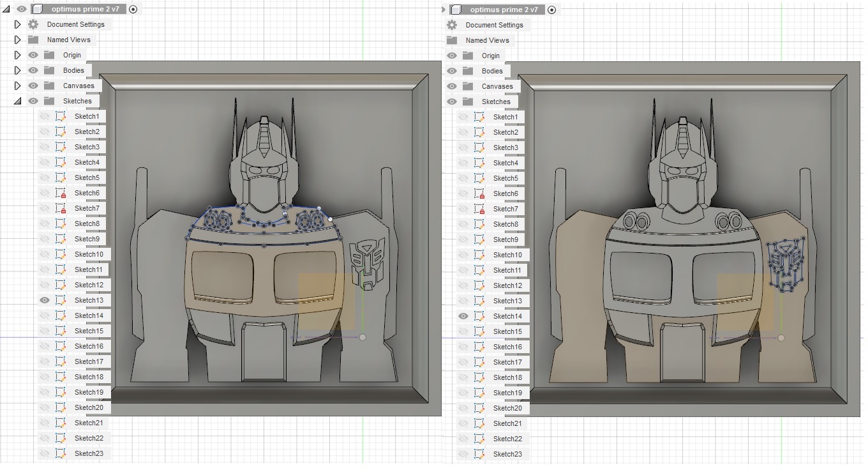Click the Sketch13 sketch icon in left browser
This screenshot has width=868, height=470.
pyautogui.click(x=61, y=300)
